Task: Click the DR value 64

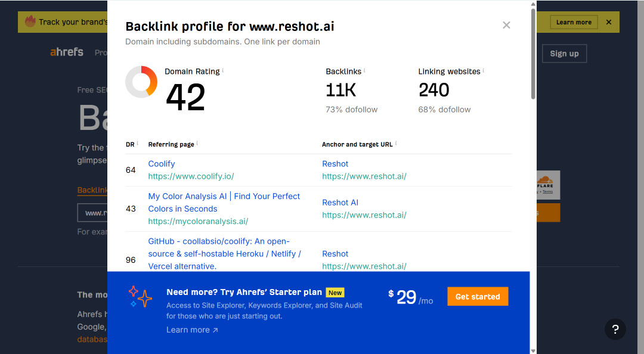Action: pyautogui.click(x=131, y=170)
